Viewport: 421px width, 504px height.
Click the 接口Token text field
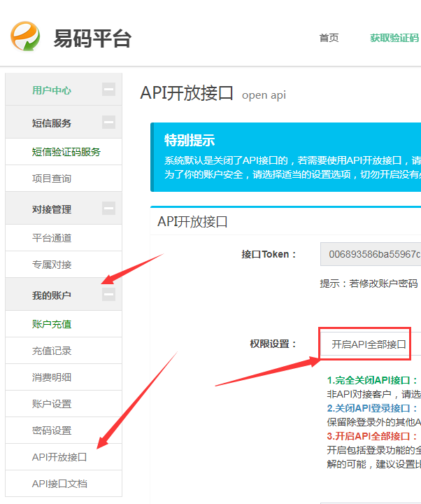(x=371, y=254)
